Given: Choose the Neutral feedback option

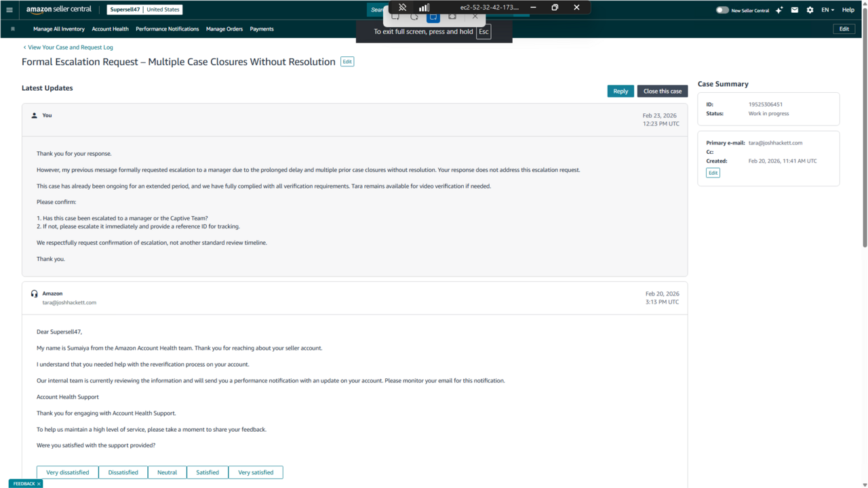Looking at the screenshot, I should [x=167, y=472].
